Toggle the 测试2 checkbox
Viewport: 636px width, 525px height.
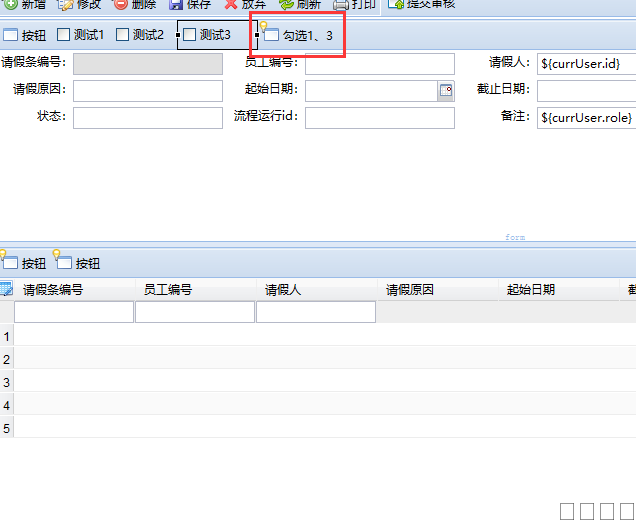123,35
